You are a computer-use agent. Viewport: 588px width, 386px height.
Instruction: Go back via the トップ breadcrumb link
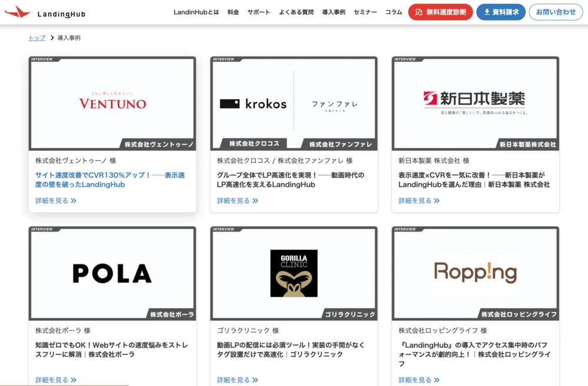click(x=36, y=38)
